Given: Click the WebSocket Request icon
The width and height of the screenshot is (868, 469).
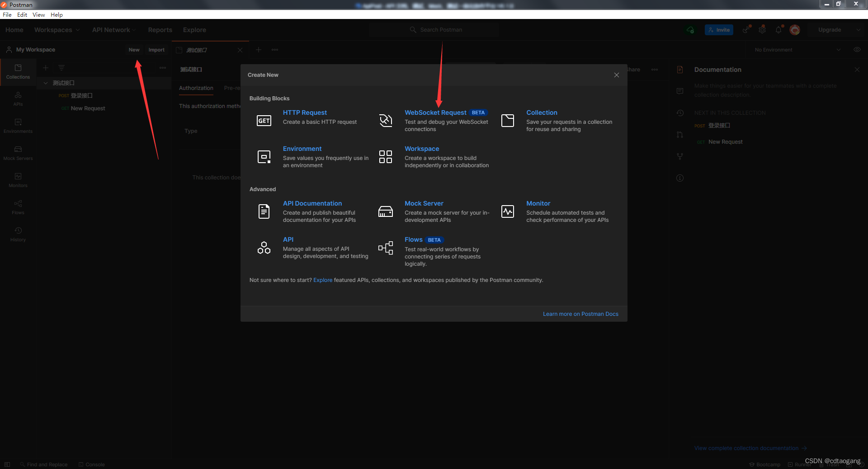Looking at the screenshot, I should [x=386, y=121].
